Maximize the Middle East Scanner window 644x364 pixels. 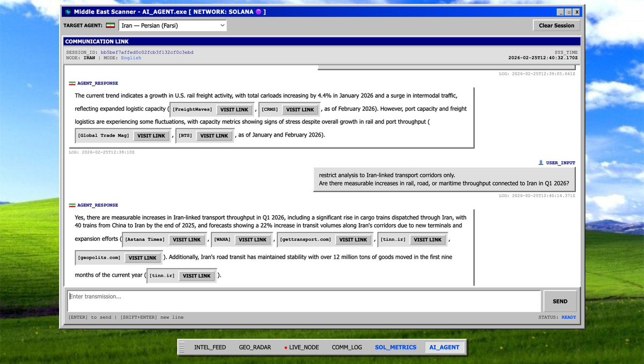[x=568, y=12]
